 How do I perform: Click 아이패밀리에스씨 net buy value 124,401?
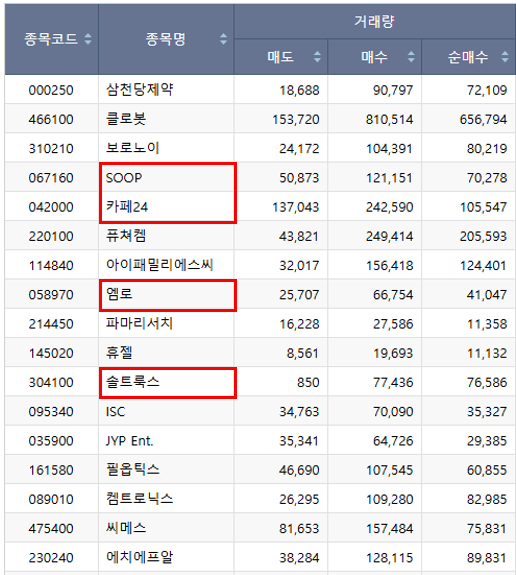(x=483, y=265)
